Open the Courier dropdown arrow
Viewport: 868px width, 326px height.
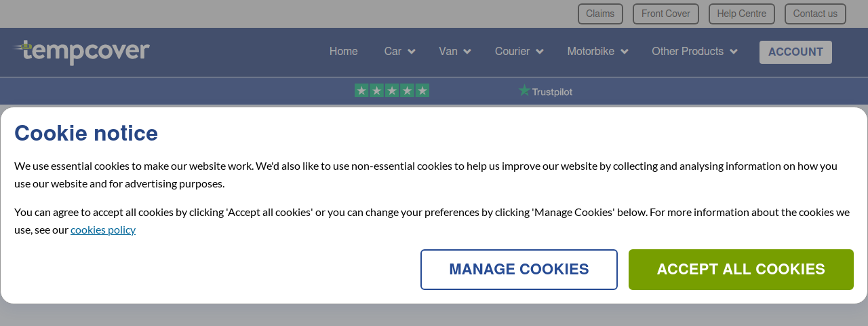(x=539, y=52)
